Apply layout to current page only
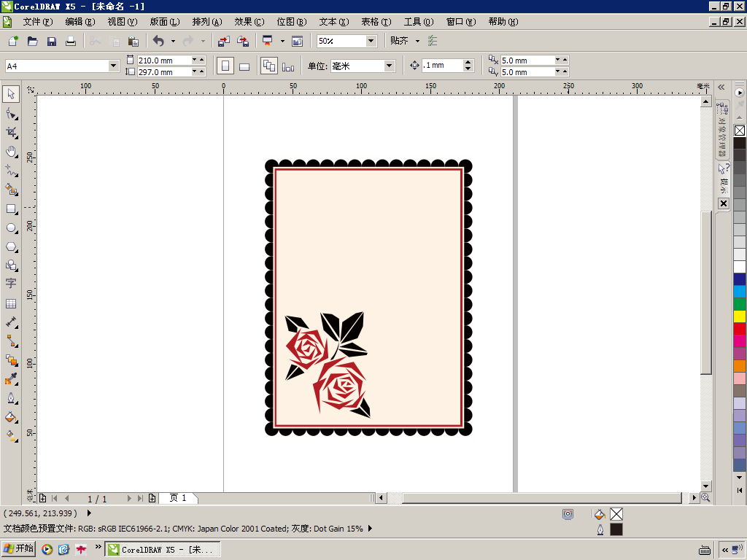This screenshot has height=560, width=747. tap(288, 66)
